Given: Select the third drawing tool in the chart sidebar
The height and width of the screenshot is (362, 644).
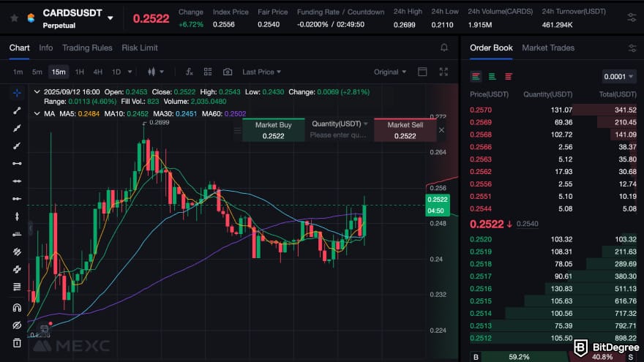Looking at the screenshot, I should pyautogui.click(x=17, y=129).
